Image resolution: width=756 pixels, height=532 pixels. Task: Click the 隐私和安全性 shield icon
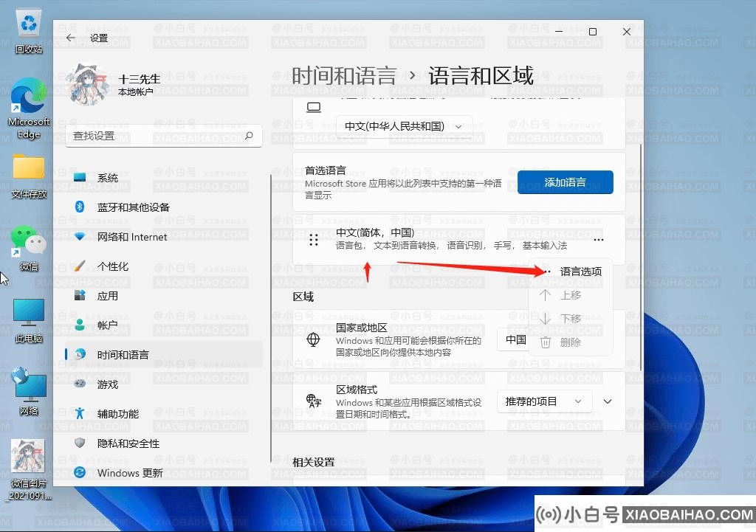[x=80, y=443]
